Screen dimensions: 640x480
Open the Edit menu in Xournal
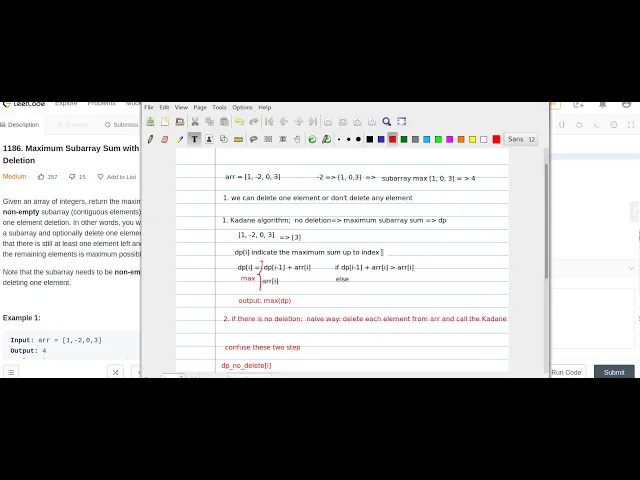coord(164,107)
